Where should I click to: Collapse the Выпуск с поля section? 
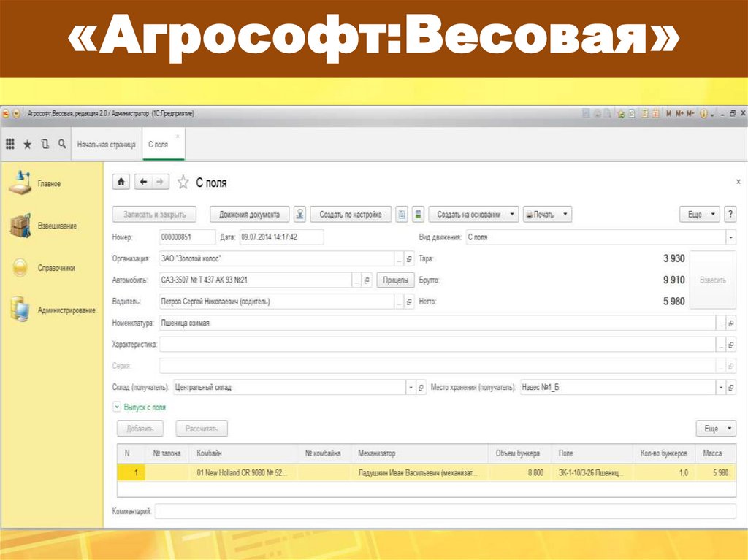[117, 407]
